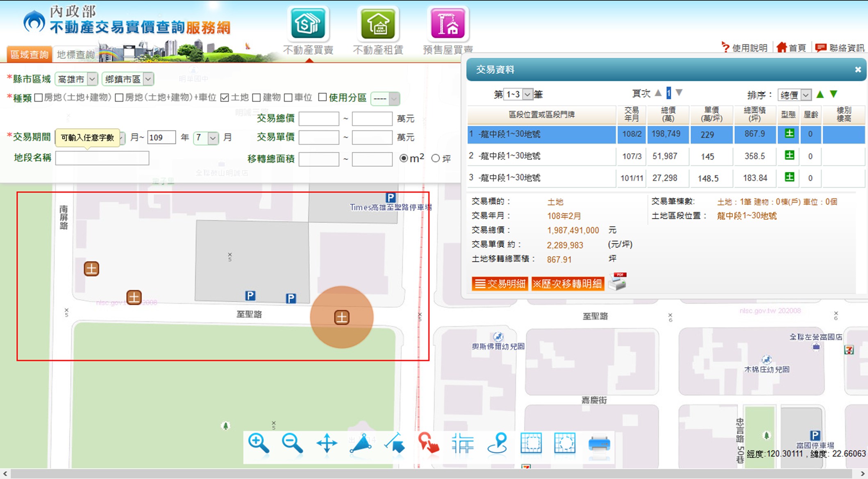The height and width of the screenshot is (479, 868).
Task: Select the m² unit radio button
Action: [x=404, y=158]
